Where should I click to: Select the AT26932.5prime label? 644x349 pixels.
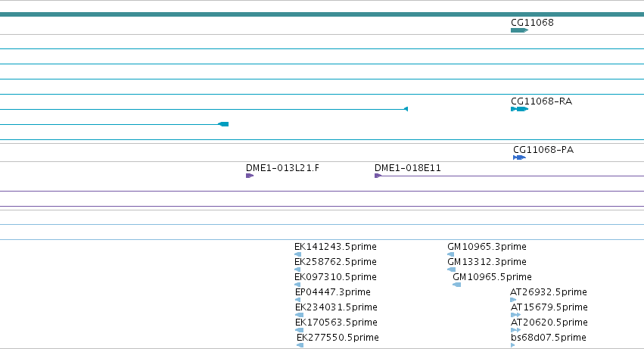549,292
